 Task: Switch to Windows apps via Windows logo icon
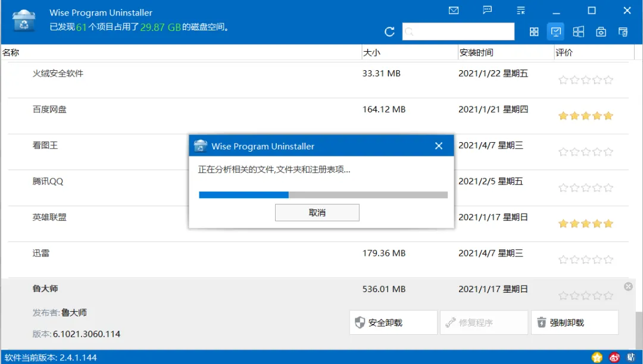[x=578, y=32]
